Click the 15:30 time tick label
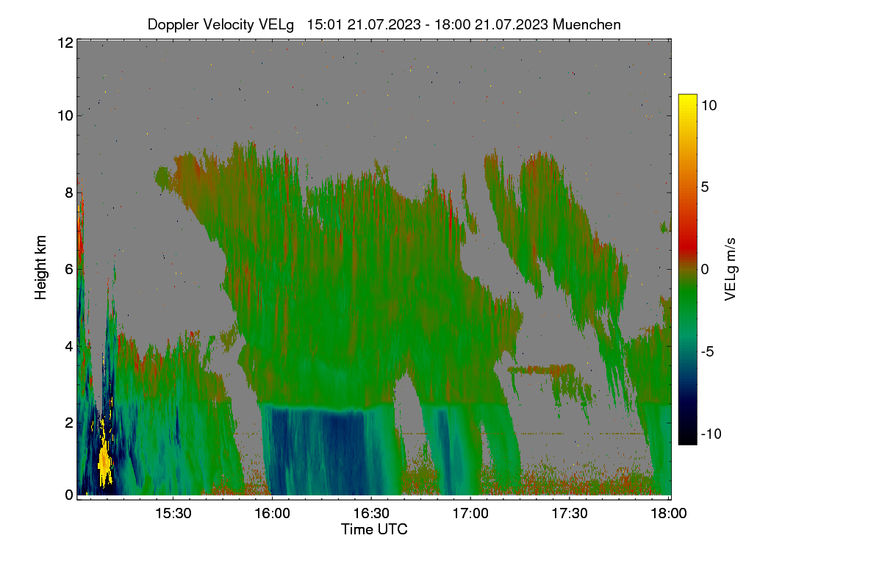This screenshot has height=588, width=882. point(172,513)
